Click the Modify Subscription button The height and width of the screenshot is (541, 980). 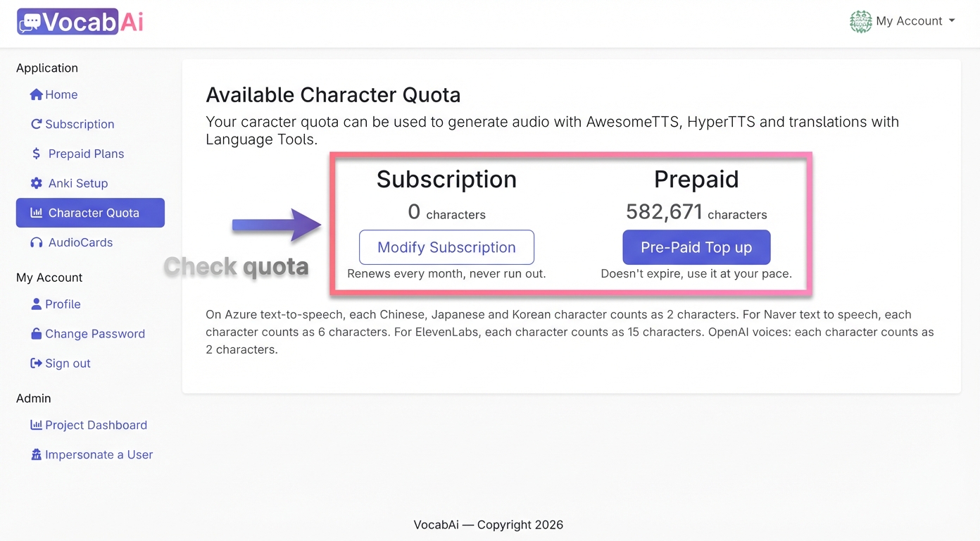pos(446,247)
